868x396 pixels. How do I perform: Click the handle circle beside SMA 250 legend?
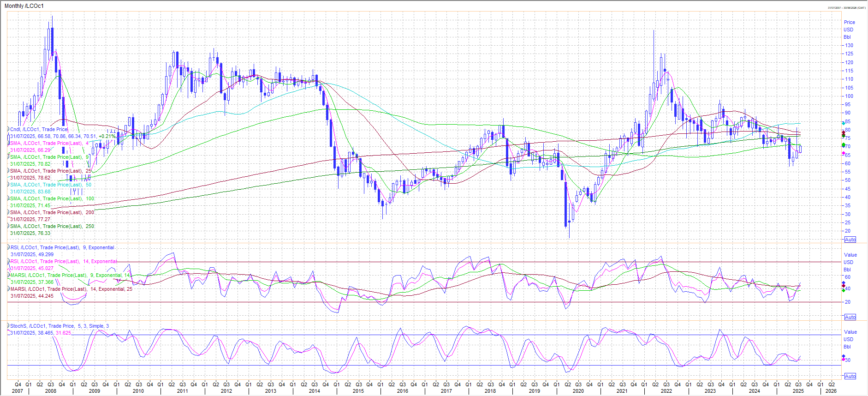pos(8,226)
